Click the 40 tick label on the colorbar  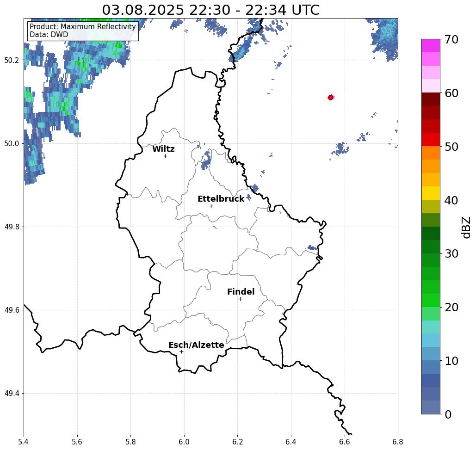pos(451,200)
